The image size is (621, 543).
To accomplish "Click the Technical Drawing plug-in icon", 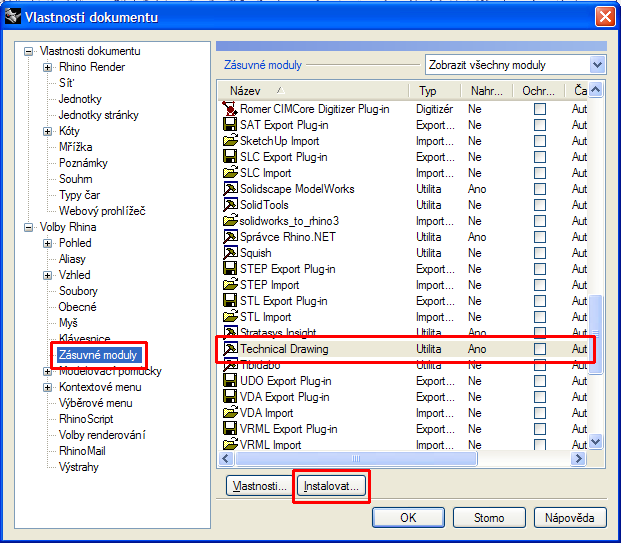I will tap(230, 349).
